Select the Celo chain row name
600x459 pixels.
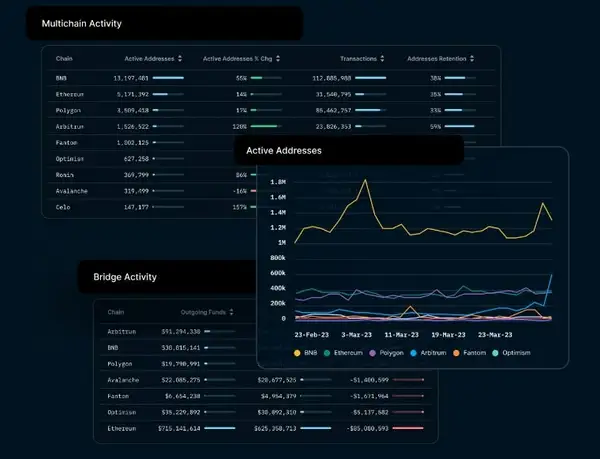point(63,207)
